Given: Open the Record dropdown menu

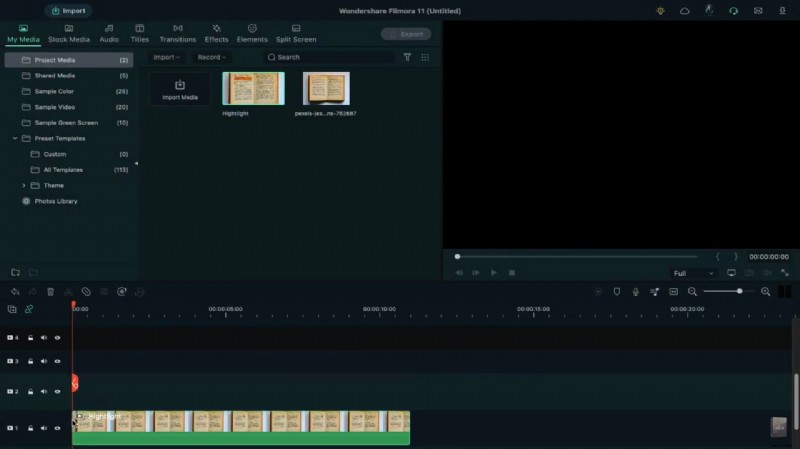Looking at the screenshot, I should pyautogui.click(x=212, y=58).
